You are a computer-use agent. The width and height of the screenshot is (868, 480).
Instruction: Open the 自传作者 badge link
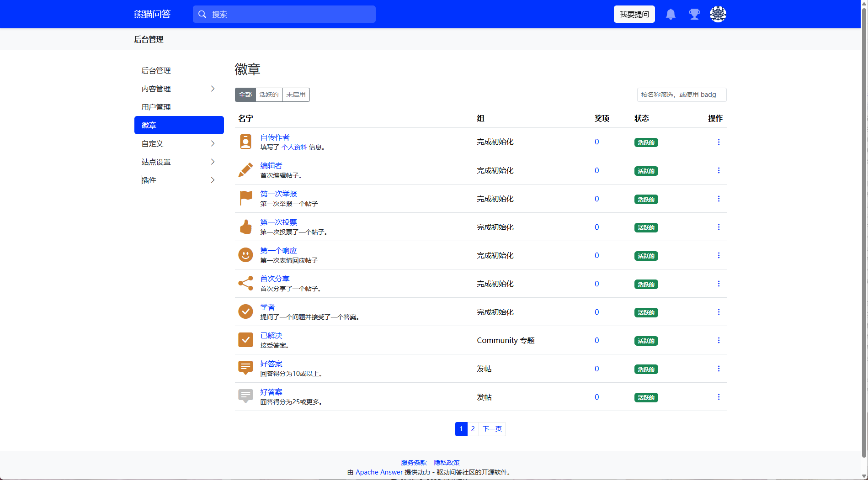275,137
